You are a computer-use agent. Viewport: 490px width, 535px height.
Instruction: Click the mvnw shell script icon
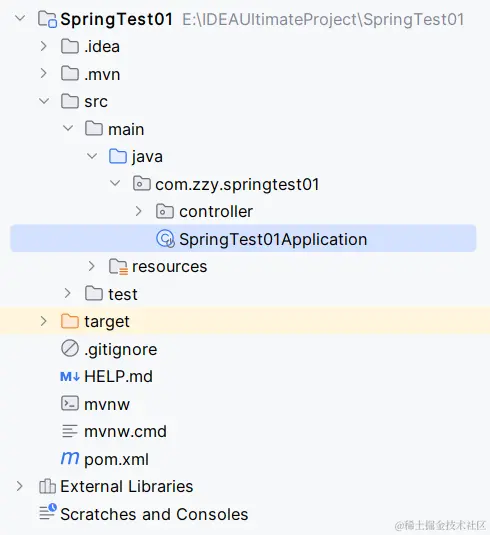coord(70,404)
